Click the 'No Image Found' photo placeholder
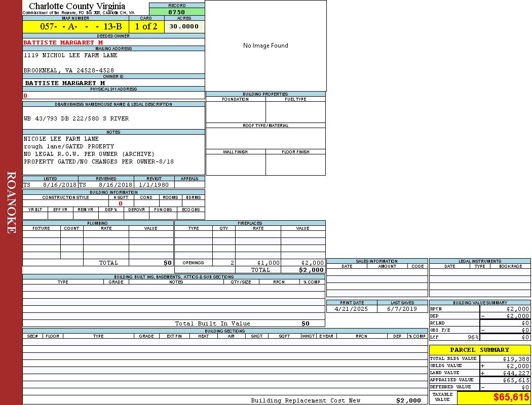 point(265,46)
